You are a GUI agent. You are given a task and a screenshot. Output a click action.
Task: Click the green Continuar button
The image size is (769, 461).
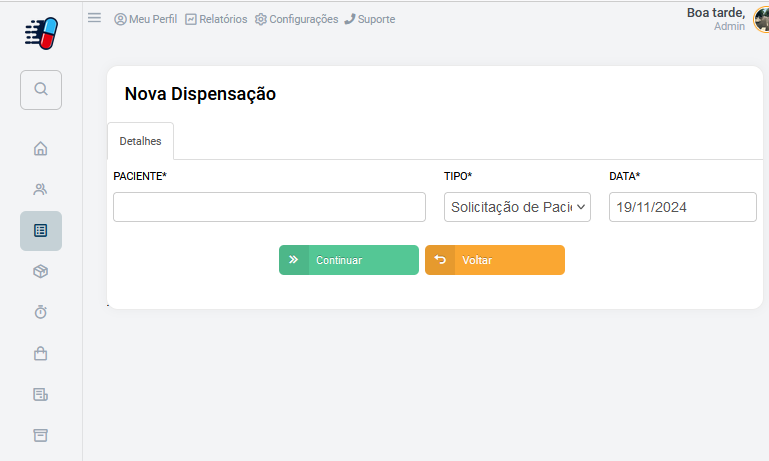[349, 260]
